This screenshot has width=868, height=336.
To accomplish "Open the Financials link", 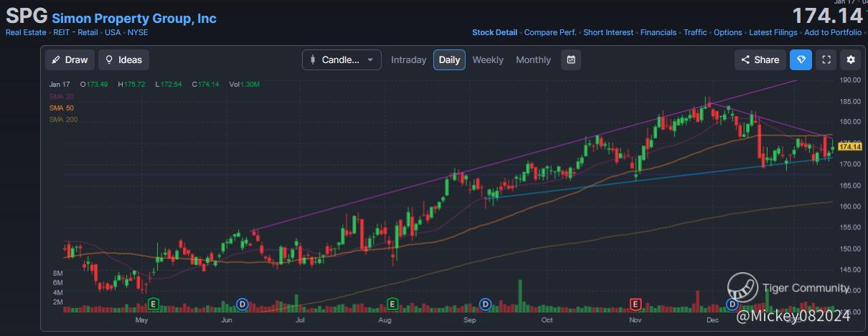I will tap(659, 32).
